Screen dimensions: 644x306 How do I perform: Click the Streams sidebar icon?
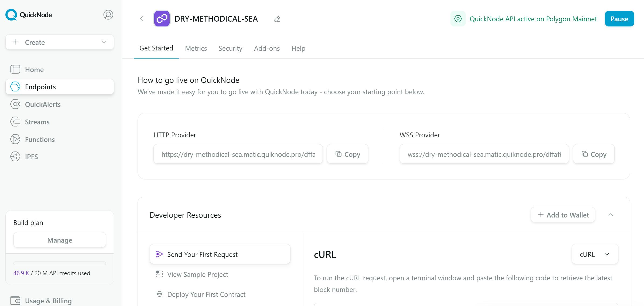pyautogui.click(x=15, y=122)
